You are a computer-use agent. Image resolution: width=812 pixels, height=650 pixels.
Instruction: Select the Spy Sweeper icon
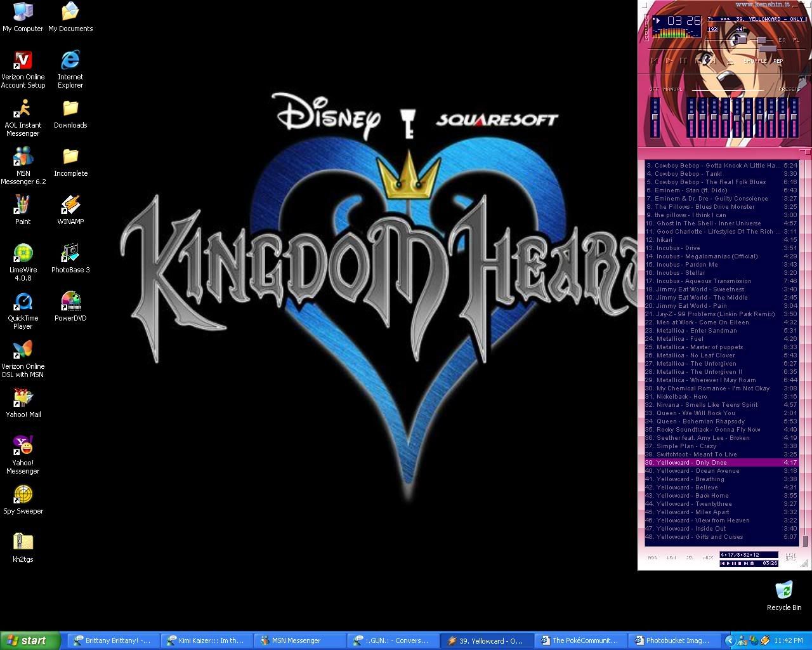[23, 500]
